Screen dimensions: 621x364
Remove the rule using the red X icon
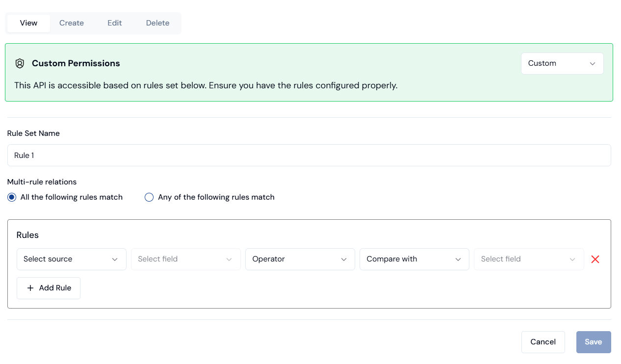coord(595,259)
